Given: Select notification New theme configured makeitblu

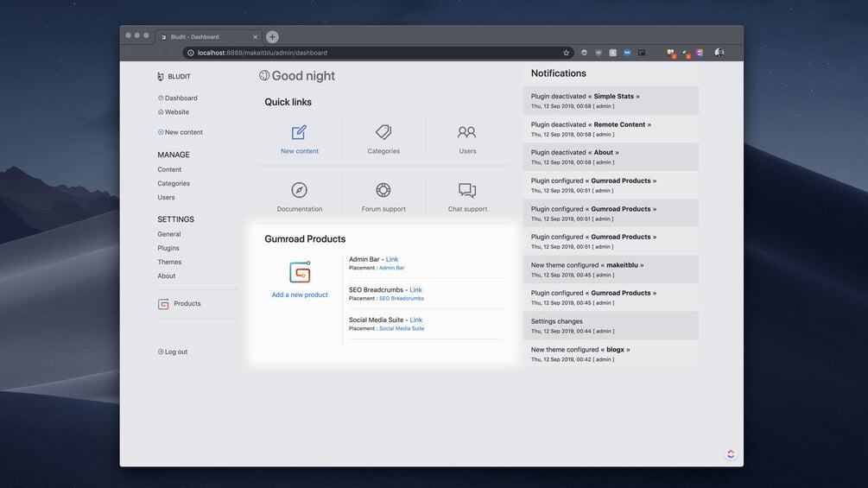Looking at the screenshot, I should [611, 269].
